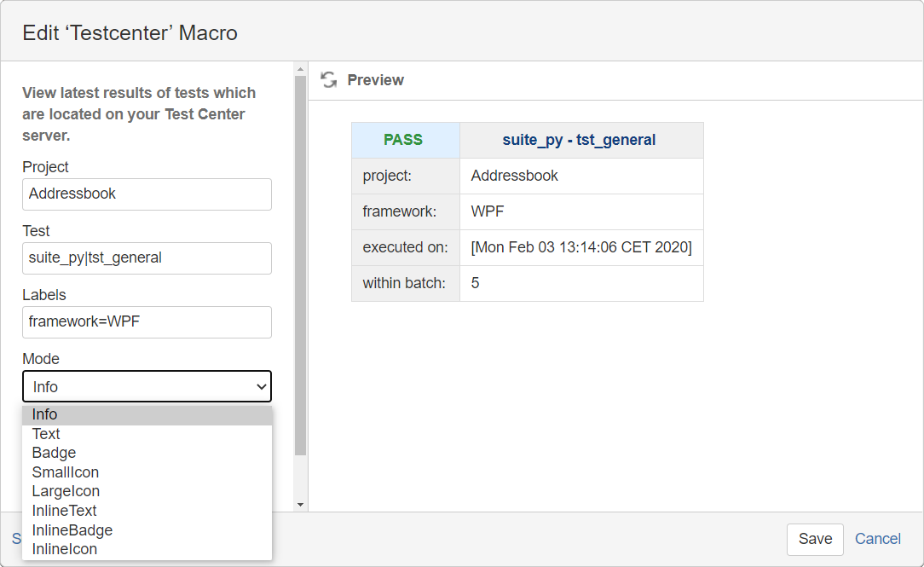Click scrollbar up arrow in left panel
This screenshot has height=567, width=924.
pos(300,67)
